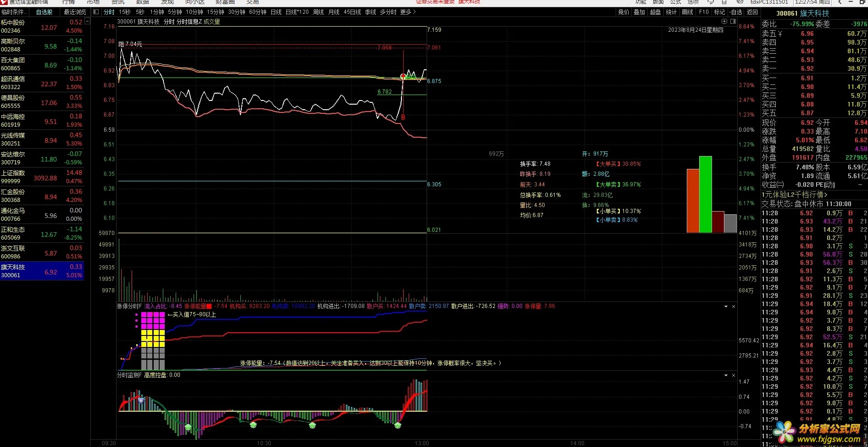The width and height of the screenshot is (868, 447).
Task: Switch to the 多分时 view
Action: 388,12
